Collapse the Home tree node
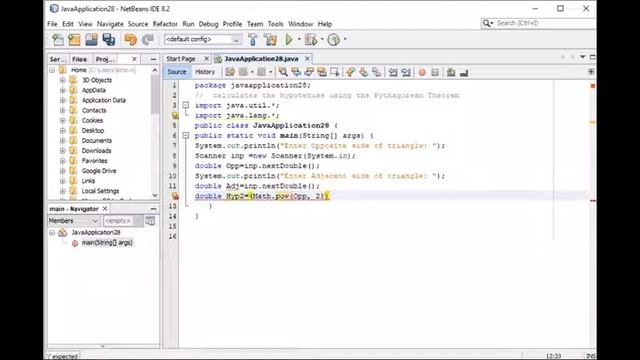The height and width of the screenshot is (360, 640). click(52, 70)
